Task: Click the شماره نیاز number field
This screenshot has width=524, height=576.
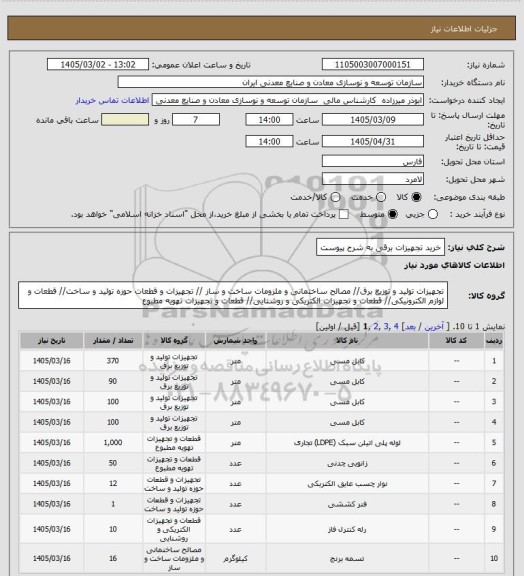Action: (x=373, y=64)
